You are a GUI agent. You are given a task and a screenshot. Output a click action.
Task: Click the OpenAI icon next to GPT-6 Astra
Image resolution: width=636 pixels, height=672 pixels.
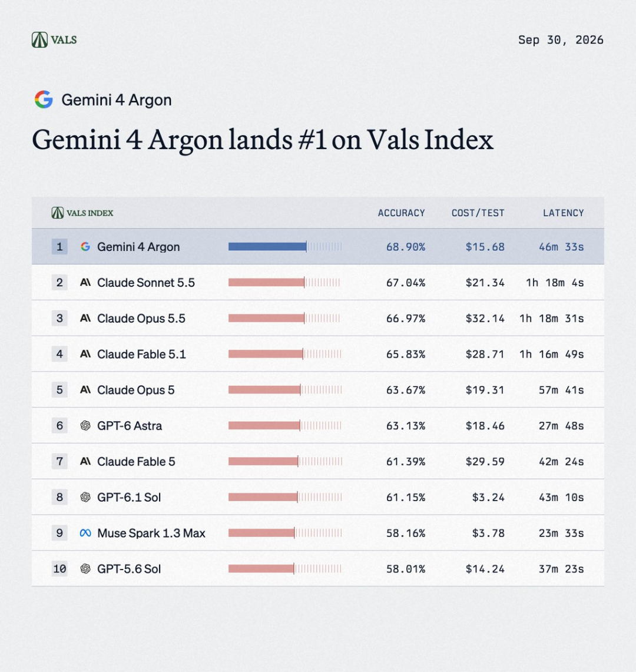[x=85, y=426]
